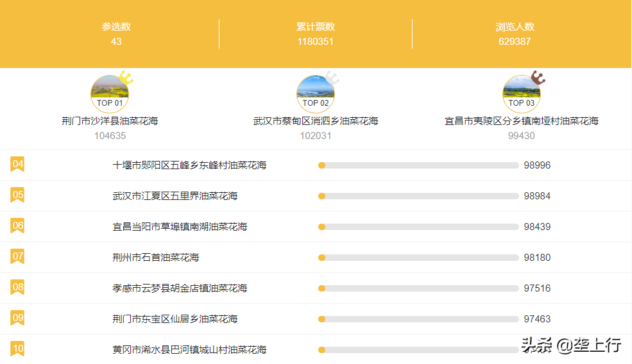This screenshot has width=632, height=364.
Task: Click the rank 06 bookmark badge
Action: pos(17,226)
